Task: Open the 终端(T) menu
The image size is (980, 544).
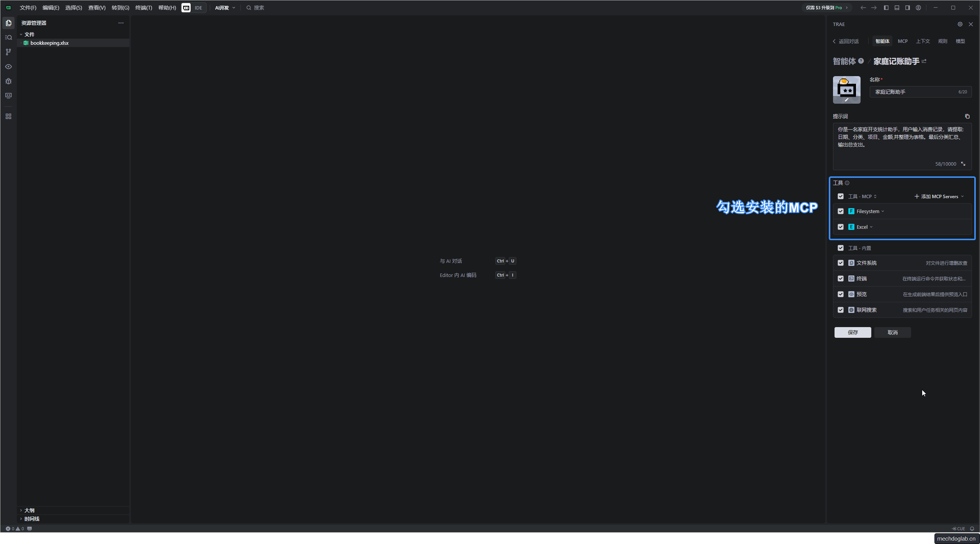Action: tap(144, 8)
